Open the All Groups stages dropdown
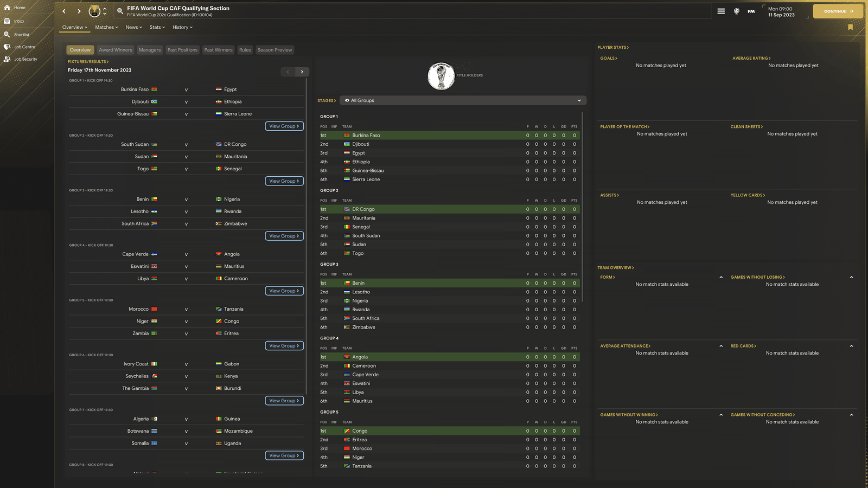This screenshot has width=868, height=488. pos(463,100)
